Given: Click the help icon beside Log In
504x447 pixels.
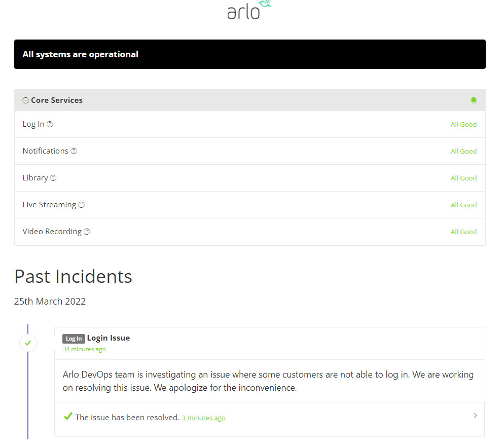Looking at the screenshot, I should 50,125.
